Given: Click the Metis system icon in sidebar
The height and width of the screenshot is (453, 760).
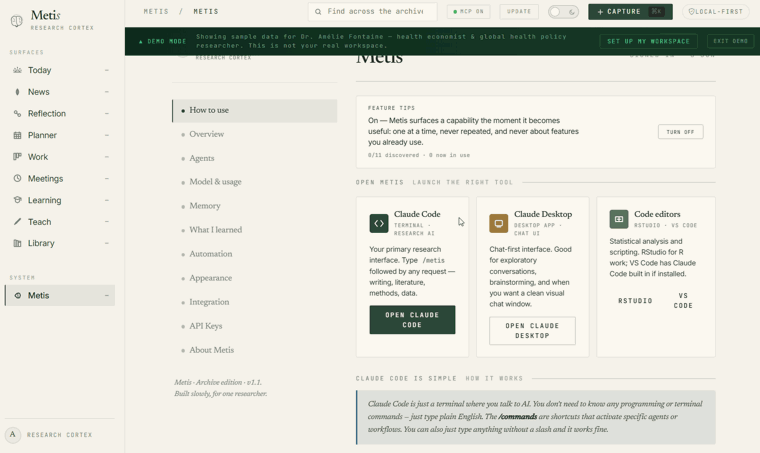Looking at the screenshot, I should pyautogui.click(x=17, y=296).
